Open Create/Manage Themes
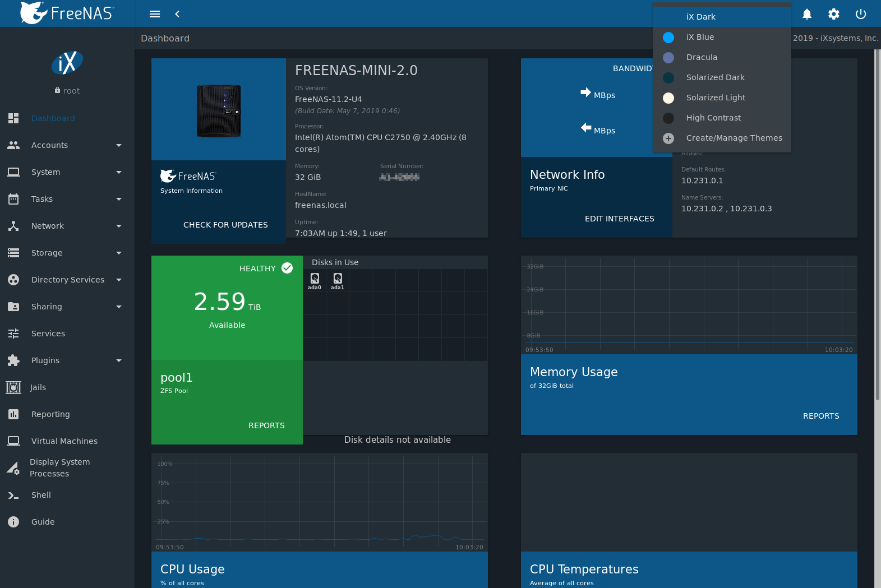Viewport: 881px width, 588px height. [x=722, y=138]
